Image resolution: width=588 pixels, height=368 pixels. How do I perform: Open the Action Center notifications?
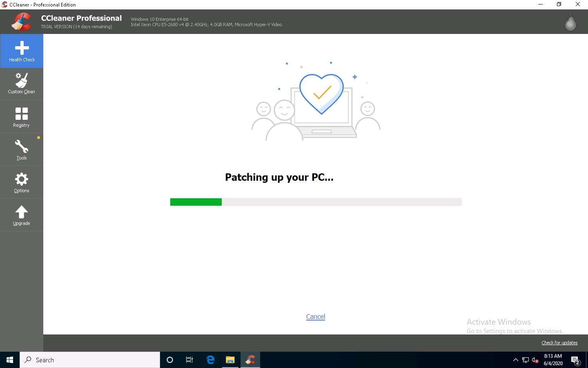575,360
